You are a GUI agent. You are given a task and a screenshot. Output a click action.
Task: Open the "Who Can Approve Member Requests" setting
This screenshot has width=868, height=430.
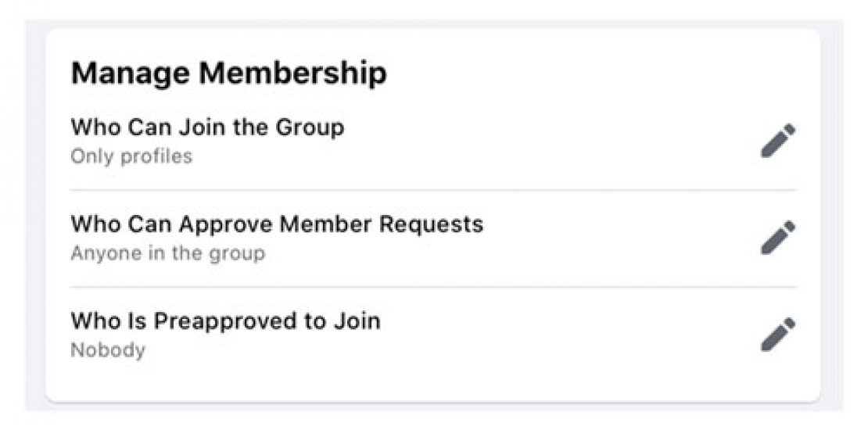point(277,224)
